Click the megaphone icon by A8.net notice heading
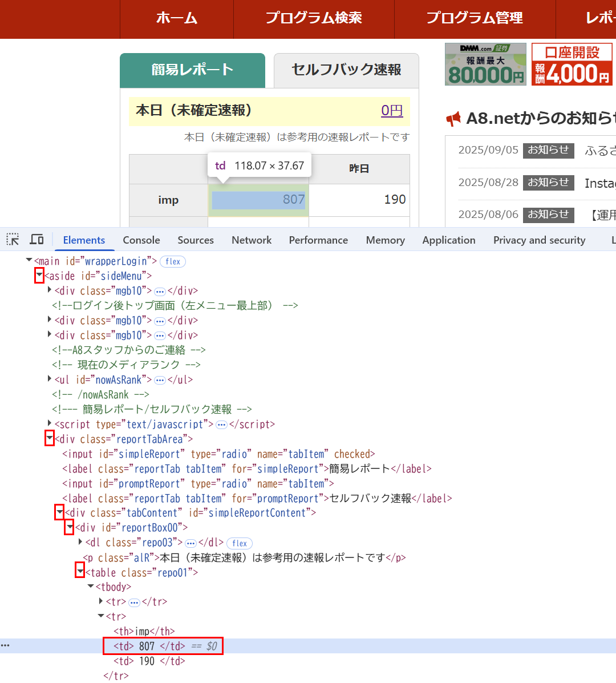 pos(453,119)
